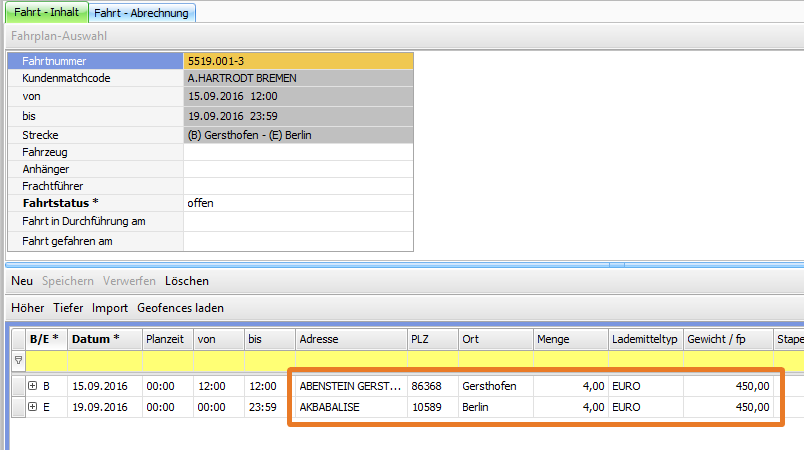
Task: Click the filter funnel icon in grid
Action: click(17, 360)
